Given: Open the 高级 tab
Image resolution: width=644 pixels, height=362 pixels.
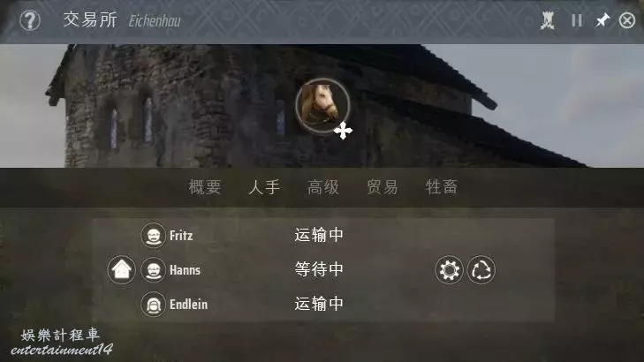Looking at the screenshot, I should click(x=323, y=187).
